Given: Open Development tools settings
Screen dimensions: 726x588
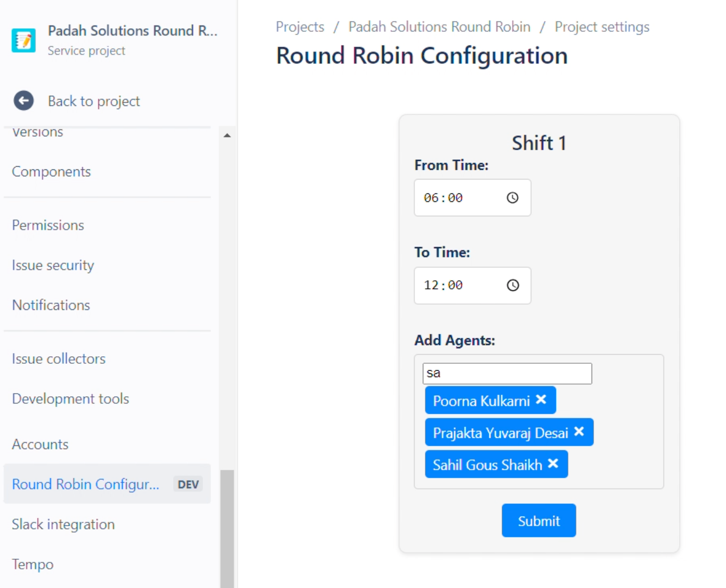Looking at the screenshot, I should tap(70, 398).
